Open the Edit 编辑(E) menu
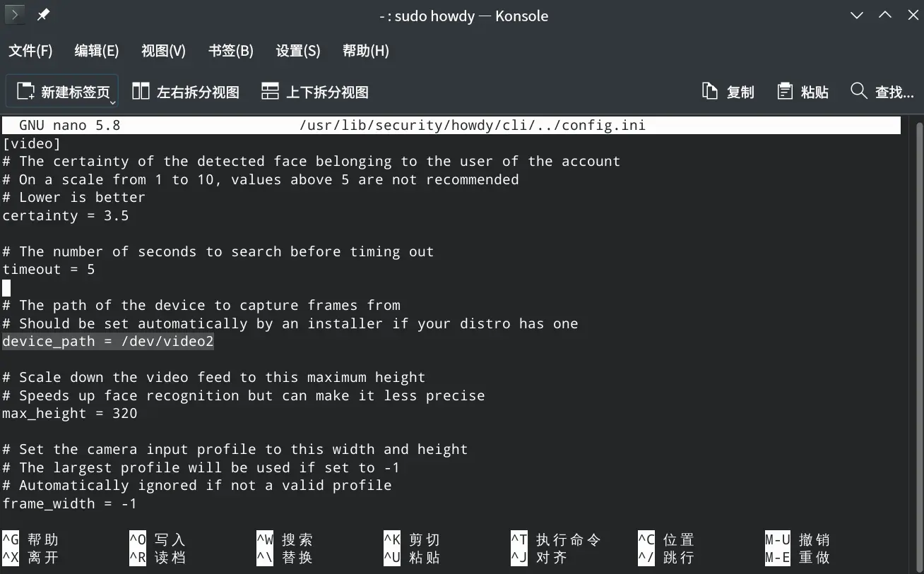Screen dimensions: 924x574 [97, 51]
